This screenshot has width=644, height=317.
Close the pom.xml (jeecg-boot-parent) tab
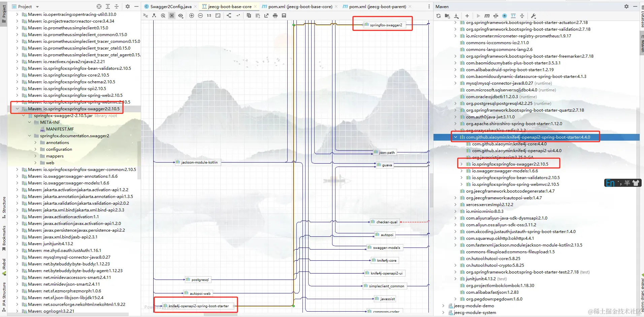click(410, 6)
